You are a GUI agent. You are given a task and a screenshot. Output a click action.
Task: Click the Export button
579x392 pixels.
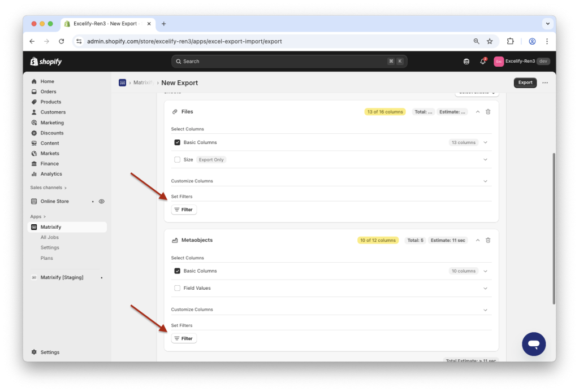[525, 82]
